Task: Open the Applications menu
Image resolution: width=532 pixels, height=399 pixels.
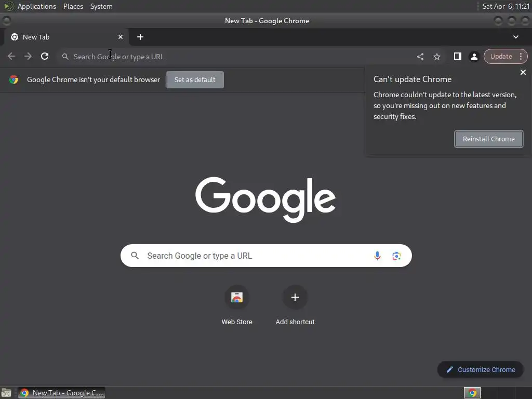Action: click(37, 6)
